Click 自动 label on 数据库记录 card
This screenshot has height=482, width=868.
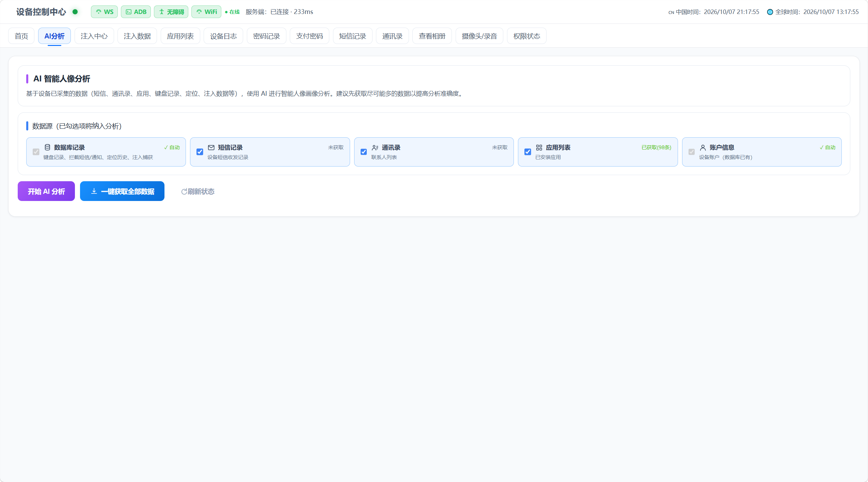(x=172, y=147)
